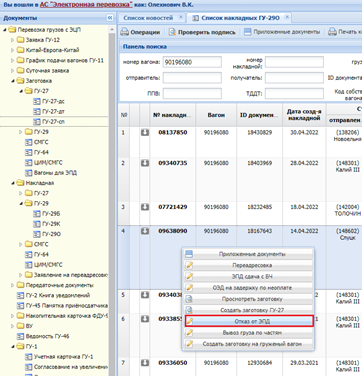
Task: Switch to Список накладных ГУ-29О tab
Action: (240, 18)
